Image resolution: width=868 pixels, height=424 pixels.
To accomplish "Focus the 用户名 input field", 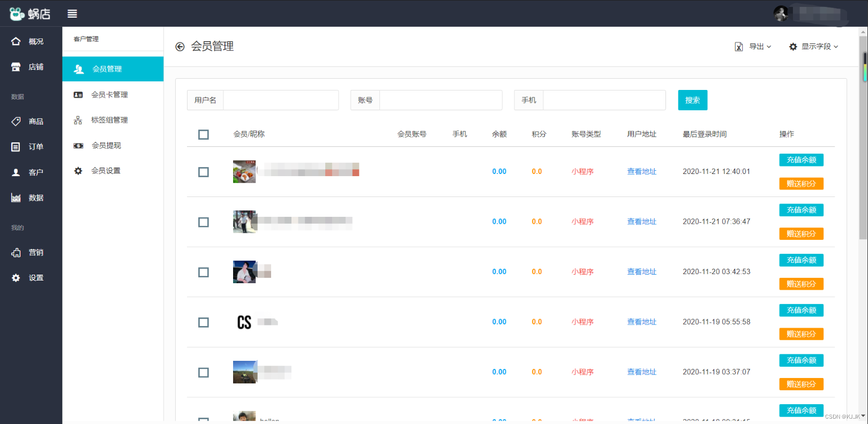I will [x=281, y=100].
